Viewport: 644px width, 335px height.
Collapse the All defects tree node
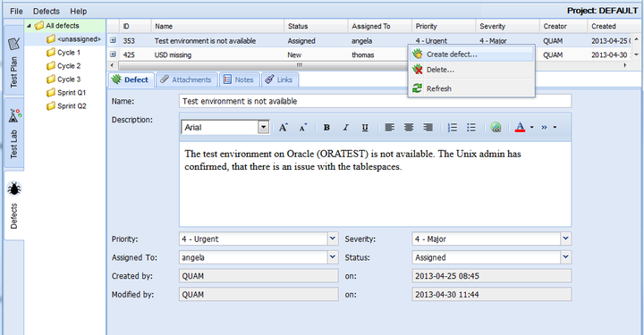tap(30, 26)
